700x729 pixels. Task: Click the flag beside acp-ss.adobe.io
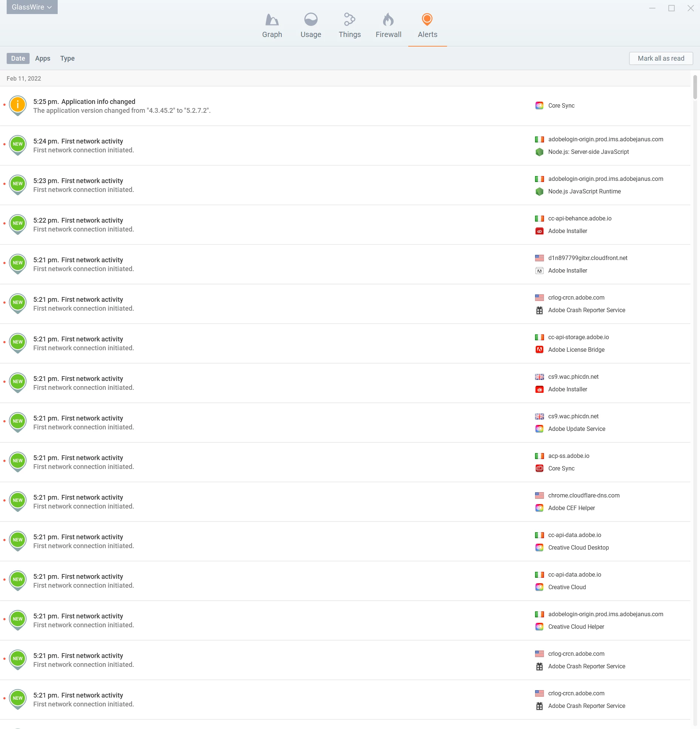coord(539,456)
